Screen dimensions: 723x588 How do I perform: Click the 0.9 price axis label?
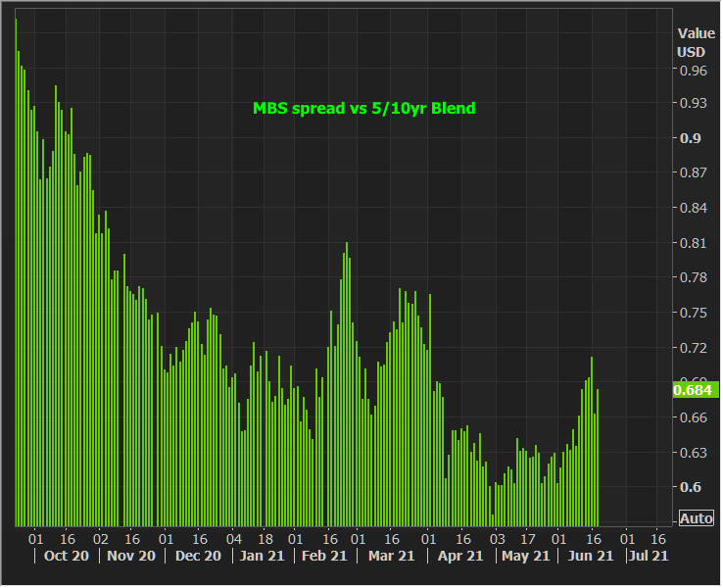coord(691,138)
